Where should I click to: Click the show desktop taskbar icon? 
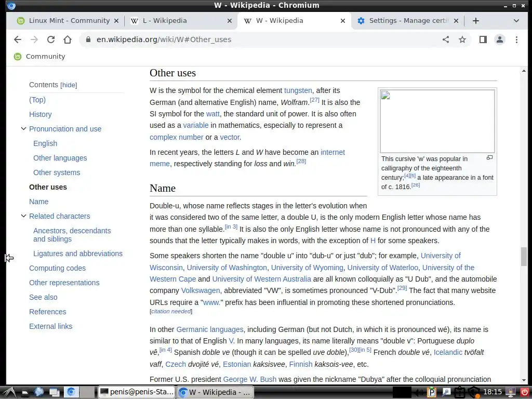[54, 393]
